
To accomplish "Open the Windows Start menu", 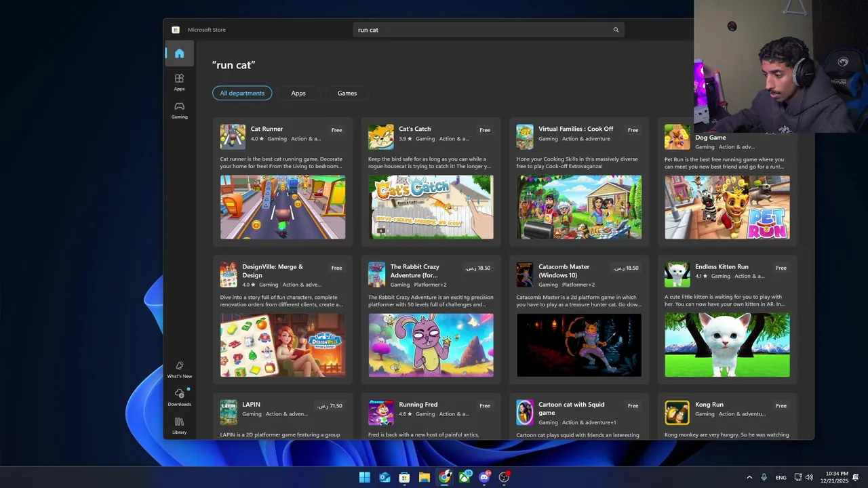I will 365,477.
